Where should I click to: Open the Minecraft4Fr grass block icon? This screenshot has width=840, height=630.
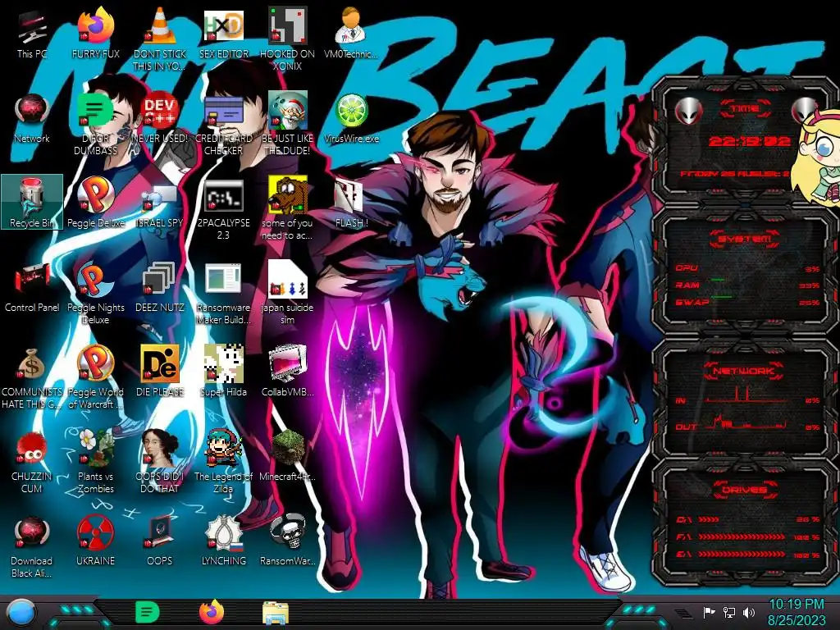(287, 455)
